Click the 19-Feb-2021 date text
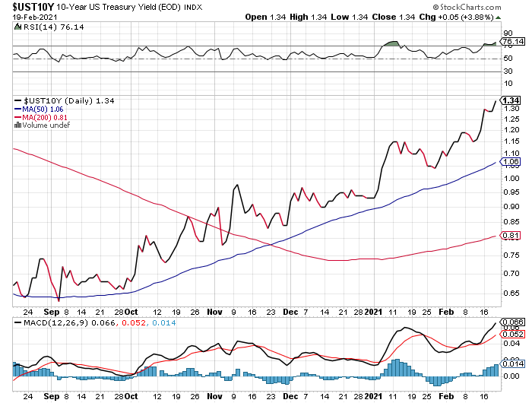The width and height of the screenshot is (532, 403). click(x=26, y=16)
